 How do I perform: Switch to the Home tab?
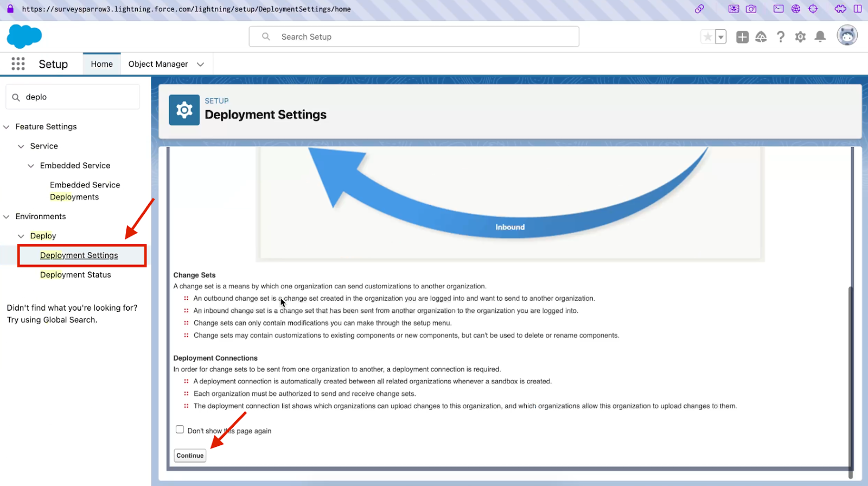[101, 64]
